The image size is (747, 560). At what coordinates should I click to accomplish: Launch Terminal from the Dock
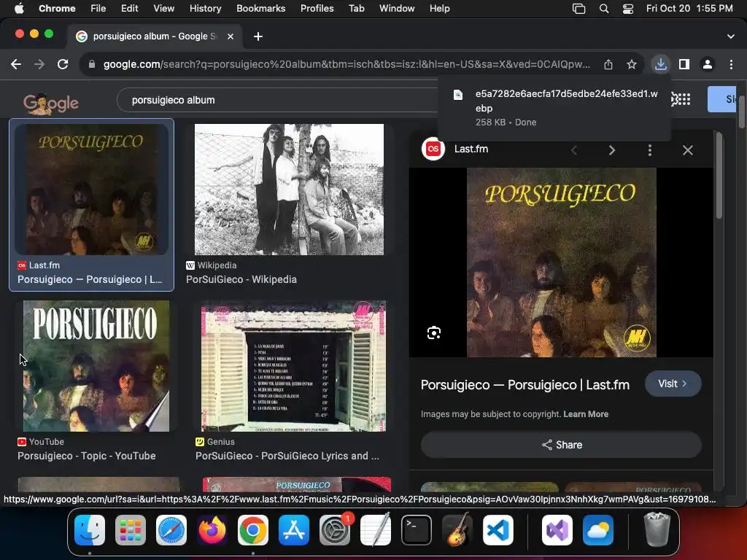click(x=417, y=530)
